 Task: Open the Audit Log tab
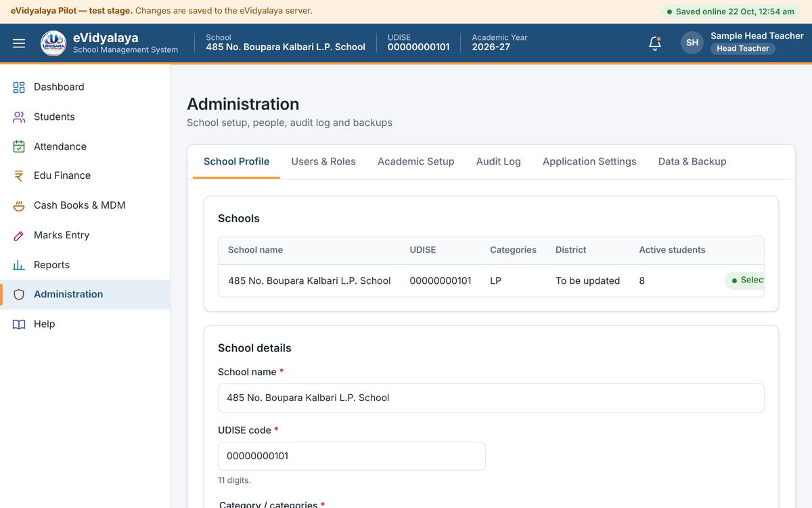[x=499, y=162]
